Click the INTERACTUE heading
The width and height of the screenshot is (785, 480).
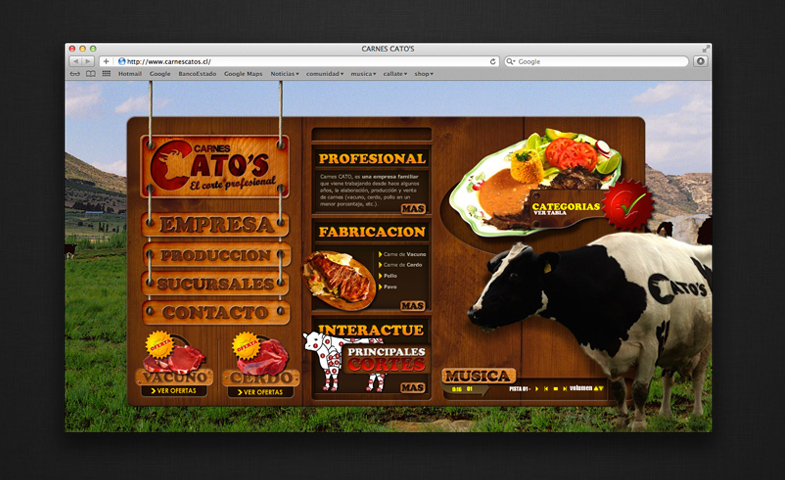371,330
